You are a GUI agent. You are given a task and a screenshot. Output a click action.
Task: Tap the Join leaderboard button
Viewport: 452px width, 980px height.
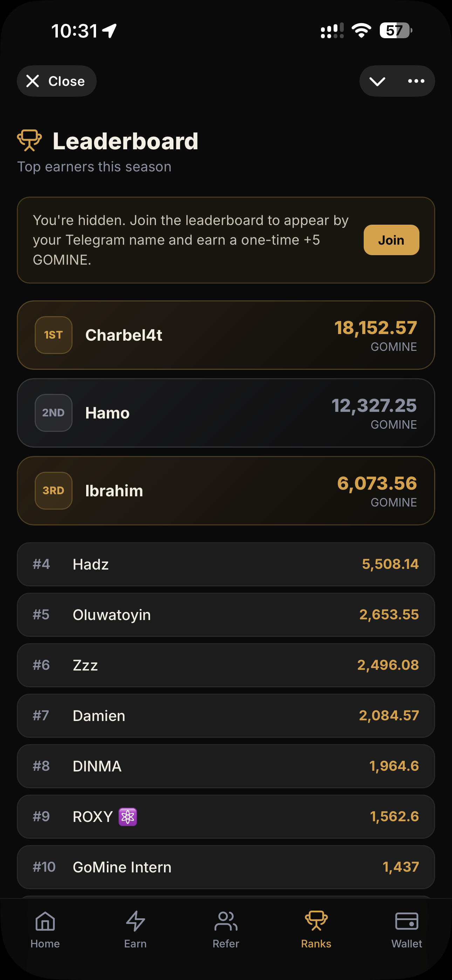[x=391, y=240]
